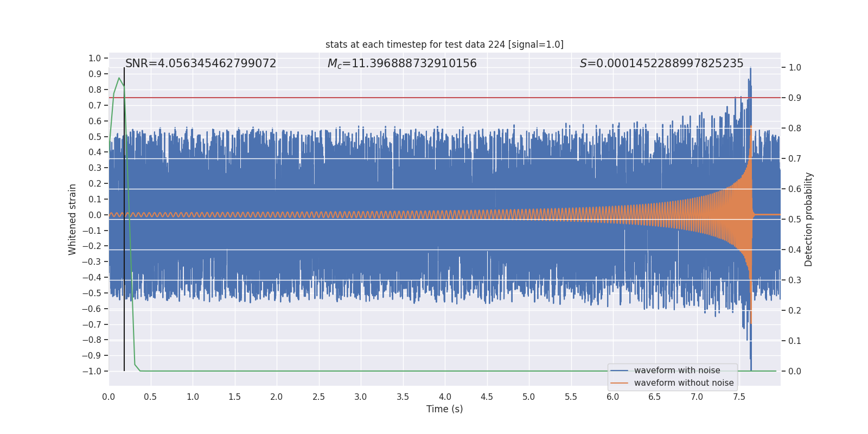Click the plot title mentioning test data 224
The height and width of the screenshot is (434, 868).
pyautogui.click(x=444, y=44)
